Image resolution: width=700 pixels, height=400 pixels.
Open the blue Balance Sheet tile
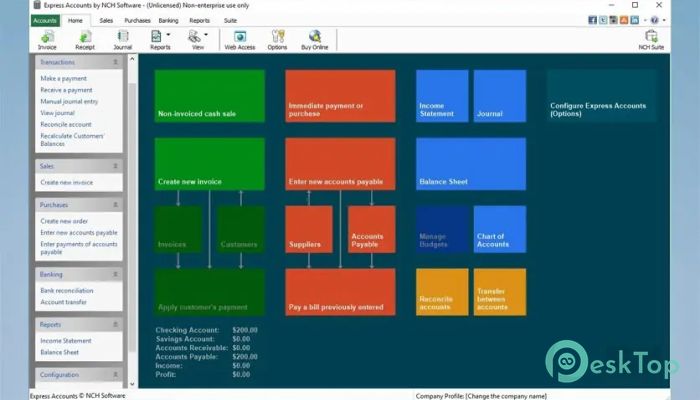pyautogui.click(x=471, y=164)
